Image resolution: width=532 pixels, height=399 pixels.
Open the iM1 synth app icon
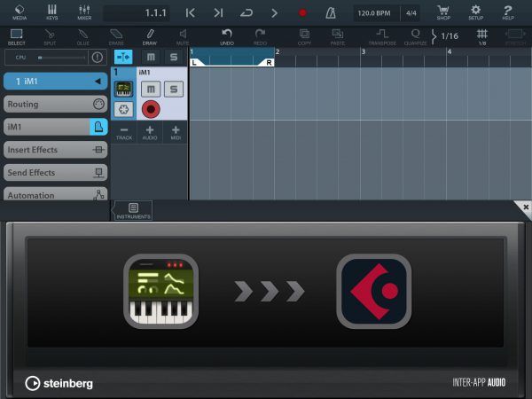160,291
